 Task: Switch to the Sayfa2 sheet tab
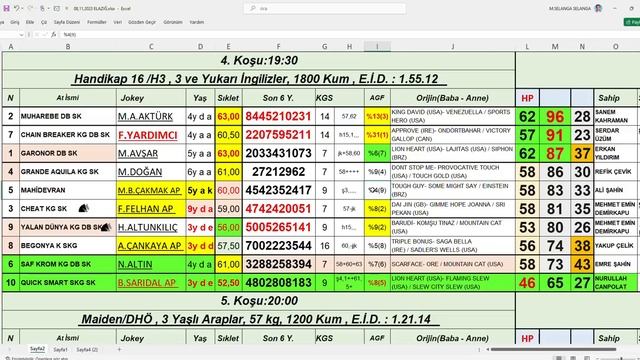pyautogui.click(x=37, y=349)
